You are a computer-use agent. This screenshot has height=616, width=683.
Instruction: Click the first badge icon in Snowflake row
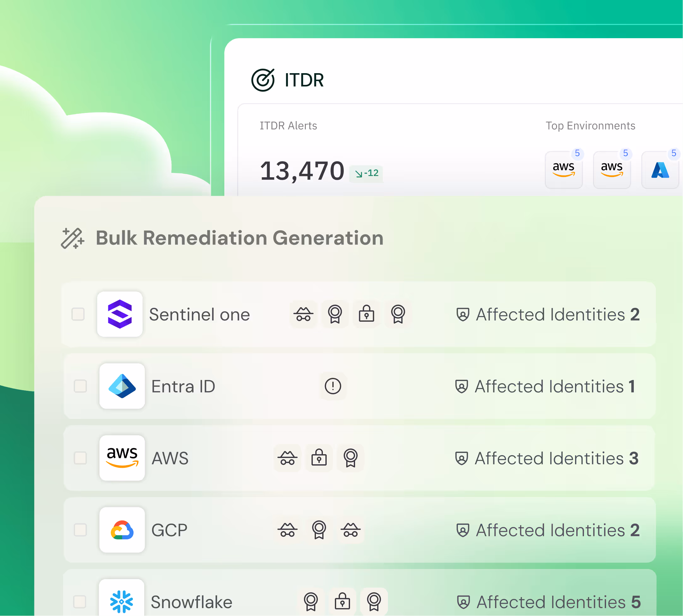pyautogui.click(x=311, y=602)
